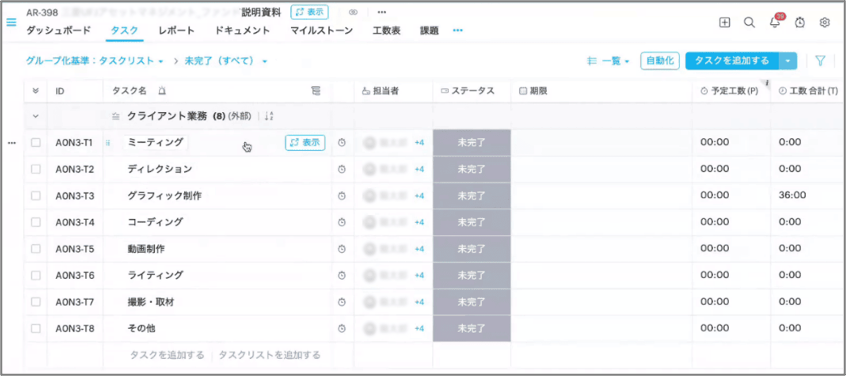Tick the checkbox for A0N3-T8
846x376 pixels.
36,328
